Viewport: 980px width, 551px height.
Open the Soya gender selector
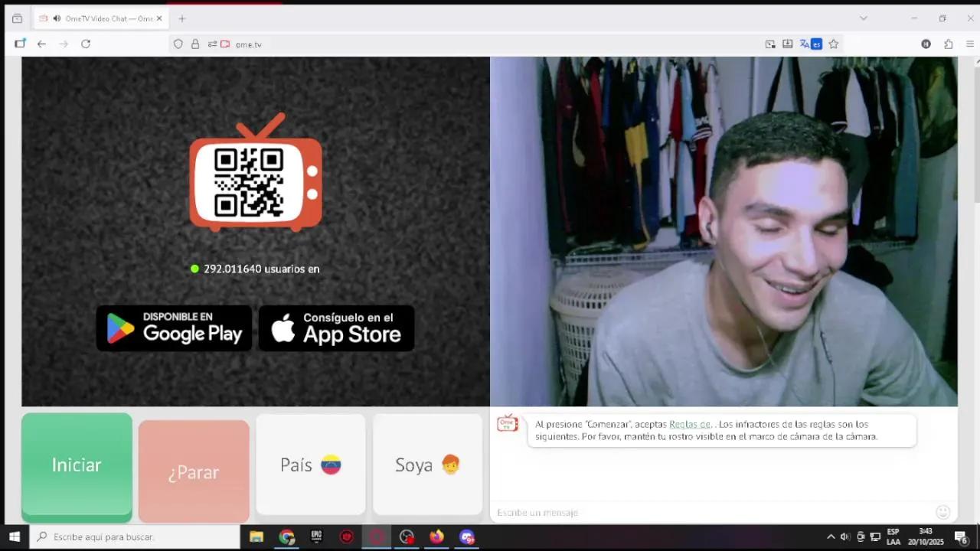(x=427, y=465)
